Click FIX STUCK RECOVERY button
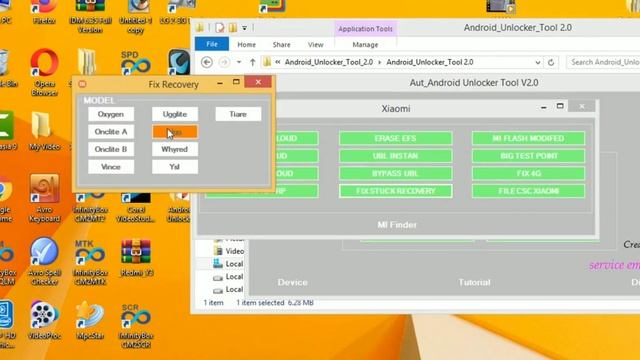Screen dimensions: 640x360 pos(396,191)
